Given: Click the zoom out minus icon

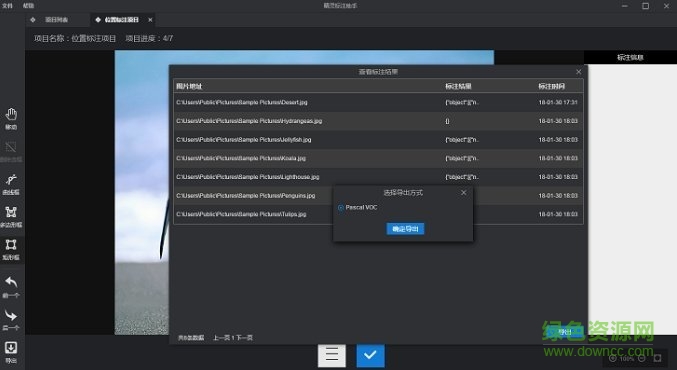Looking at the screenshot, I should [642, 358].
